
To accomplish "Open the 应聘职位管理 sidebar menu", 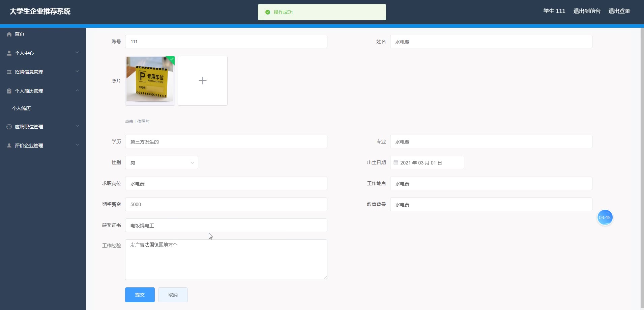I will [x=43, y=127].
